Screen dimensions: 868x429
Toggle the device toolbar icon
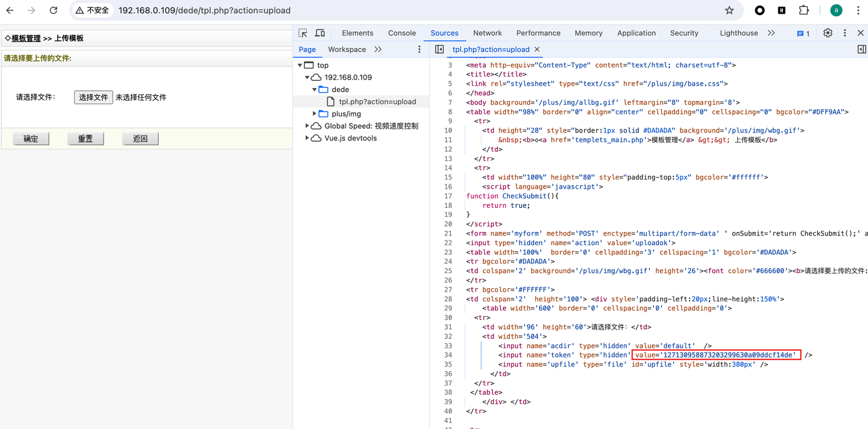pos(320,33)
